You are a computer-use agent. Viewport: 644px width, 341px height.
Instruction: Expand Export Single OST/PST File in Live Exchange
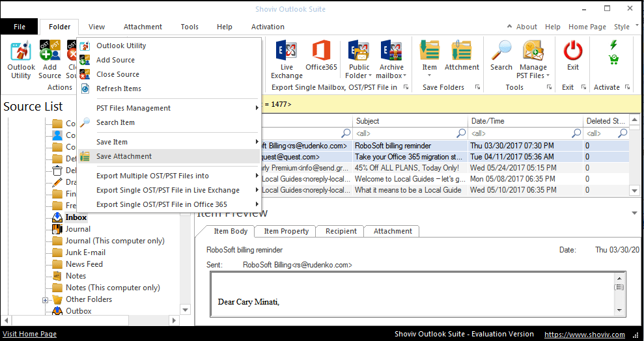169,190
